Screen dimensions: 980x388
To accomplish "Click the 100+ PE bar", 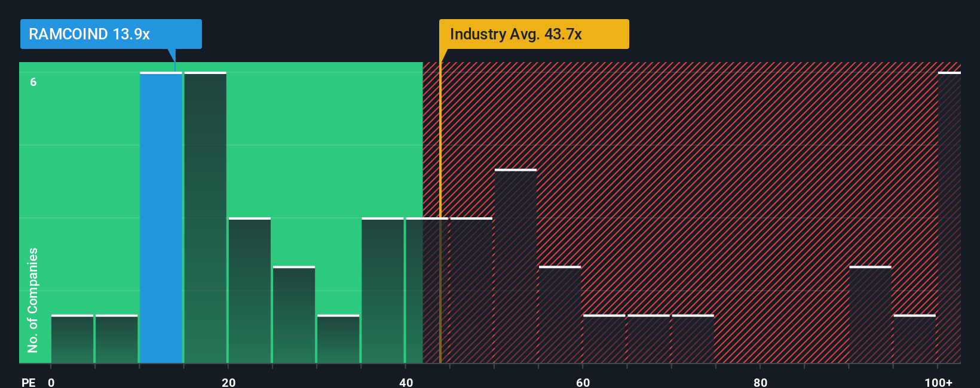I will pyautogui.click(x=950, y=217).
